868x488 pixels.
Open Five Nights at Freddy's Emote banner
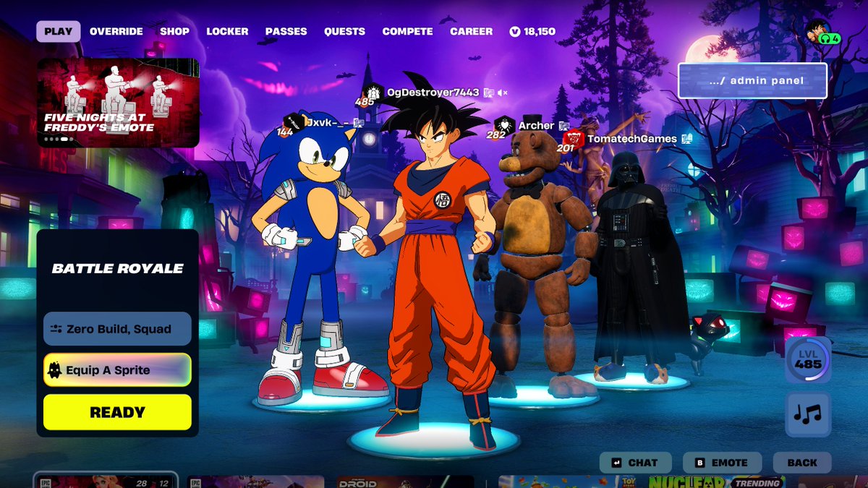tap(118, 103)
